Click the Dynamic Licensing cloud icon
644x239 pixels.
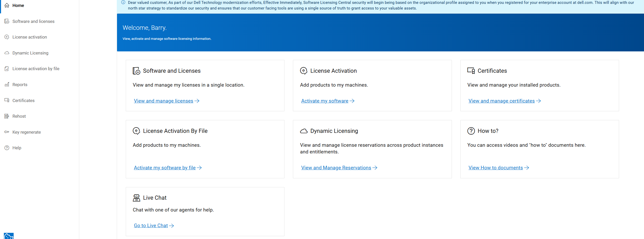[x=303, y=131]
